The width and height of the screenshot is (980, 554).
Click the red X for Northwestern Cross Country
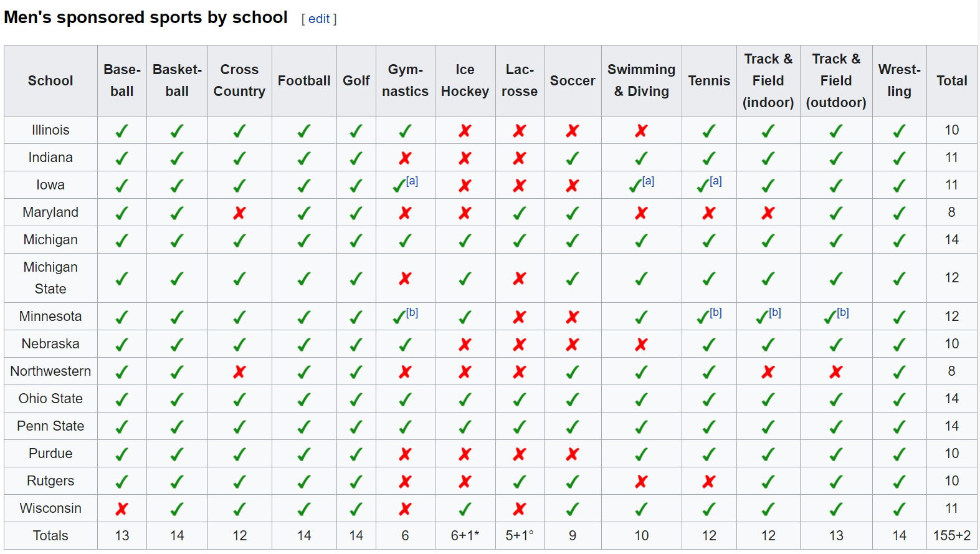pos(239,372)
